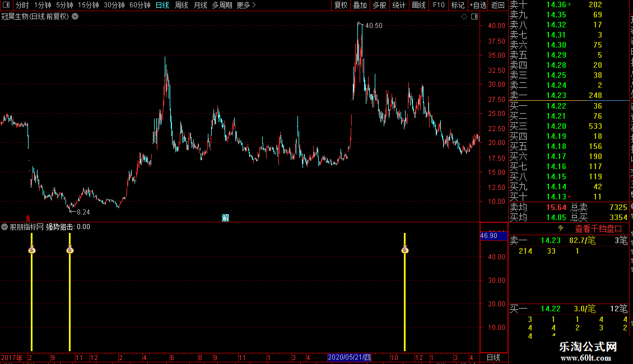Click the red $ marker on chart
Screen dimensions: 633x364
(28, 218)
